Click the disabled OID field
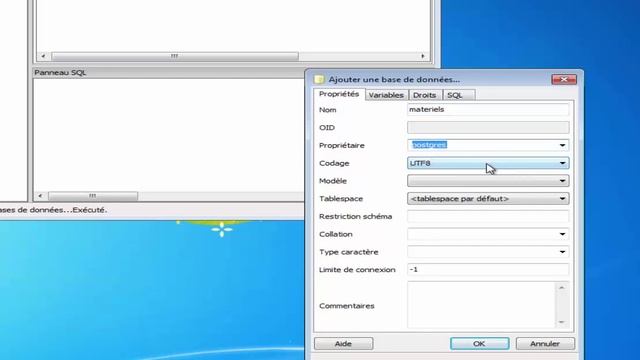This screenshot has width=640, height=360. point(488,127)
